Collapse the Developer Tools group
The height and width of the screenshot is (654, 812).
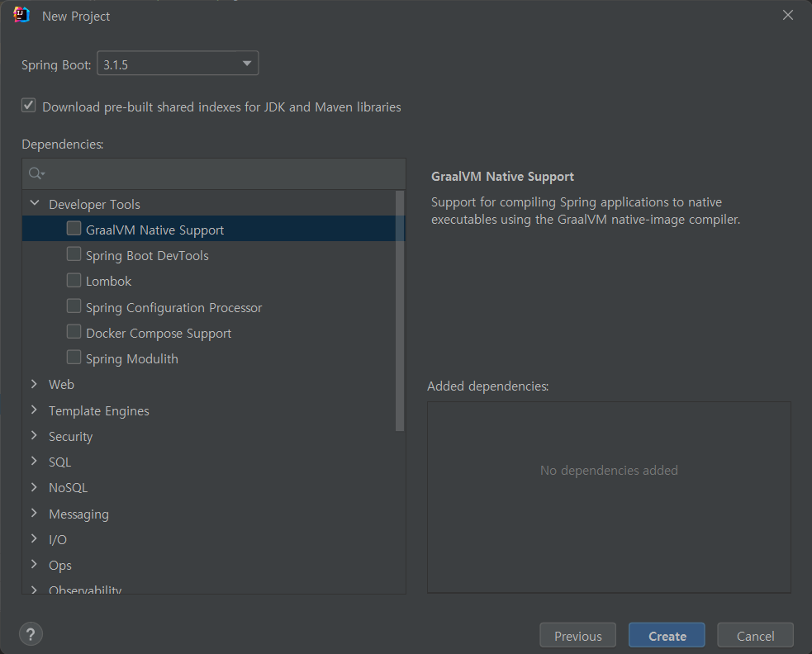[35, 203]
